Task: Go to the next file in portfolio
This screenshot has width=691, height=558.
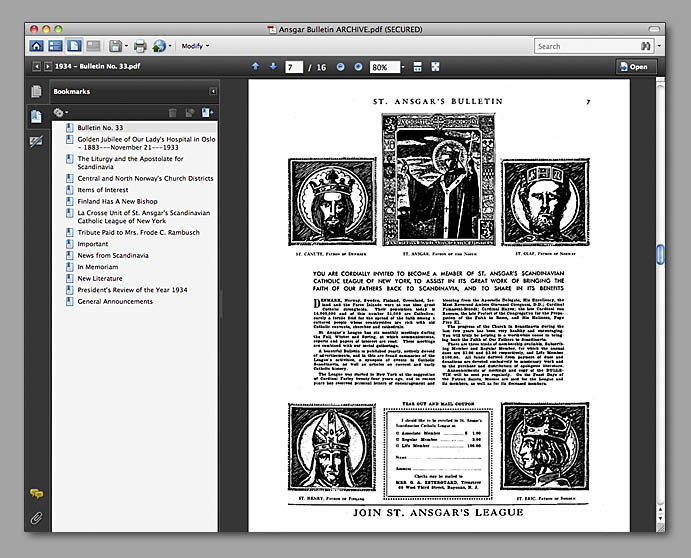Action: [48, 67]
